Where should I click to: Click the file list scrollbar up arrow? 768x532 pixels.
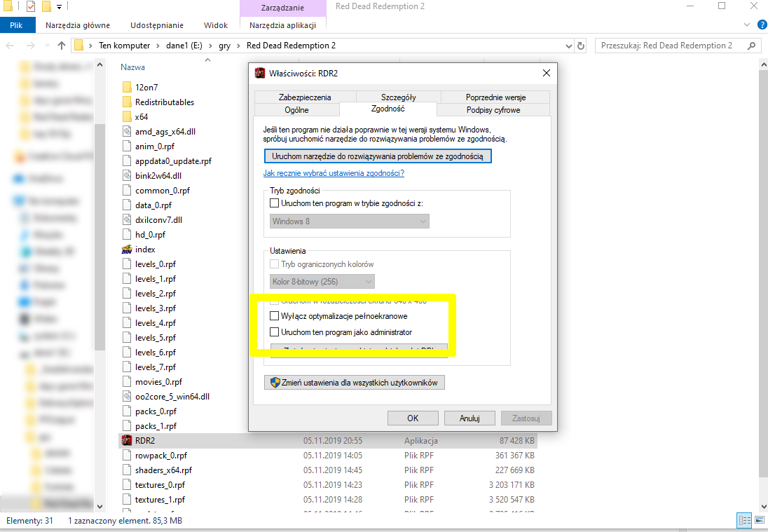pyautogui.click(x=763, y=64)
